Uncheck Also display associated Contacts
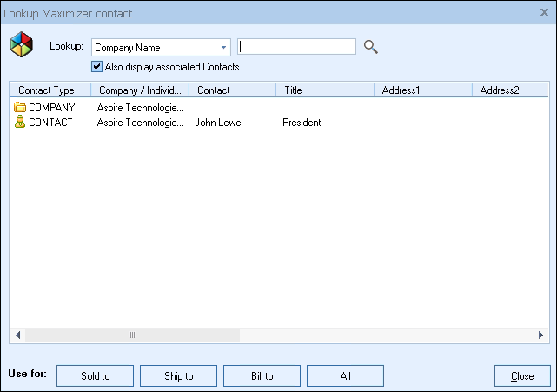Image resolution: width=557 pixels, height=392 pixels. [96, 67]
